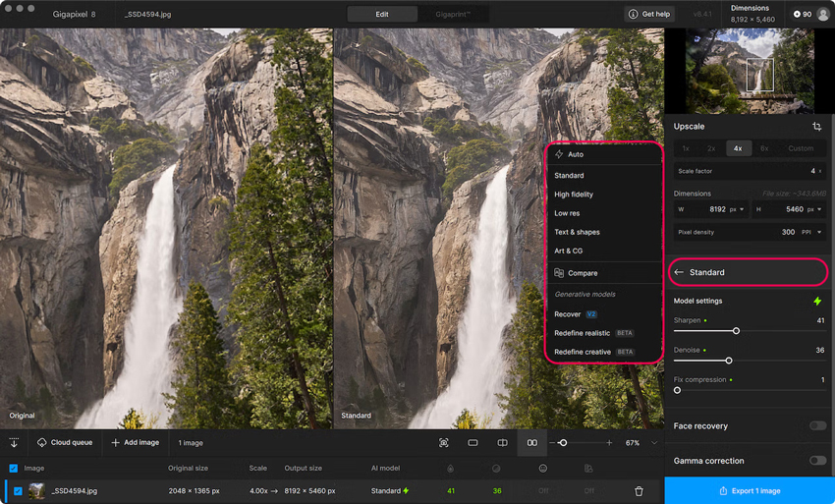
Task: Click the crop icon beside Upscale
Action: pyautogui.click(x=816, y=127)
